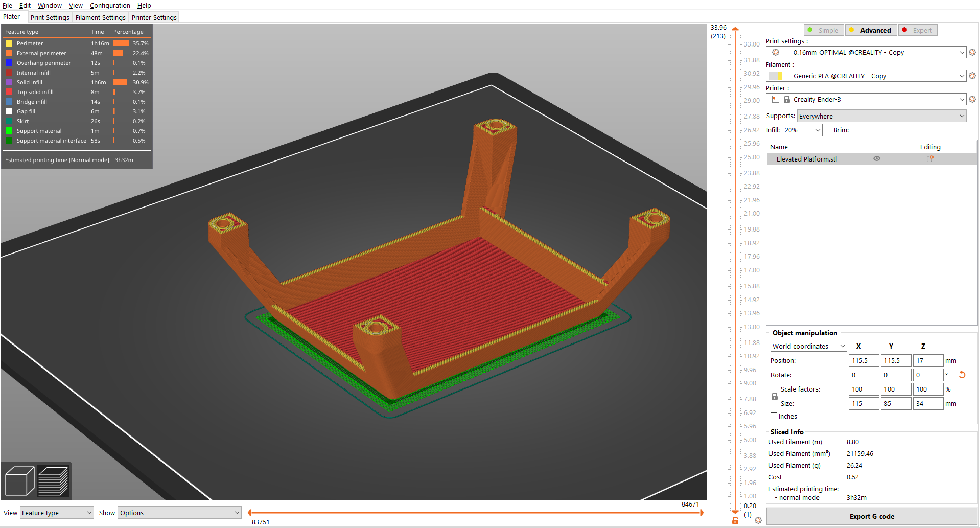Hide Elevated Platform.stl with eye icon
This screenshot has width=980, height=528.
click(877, 159)
